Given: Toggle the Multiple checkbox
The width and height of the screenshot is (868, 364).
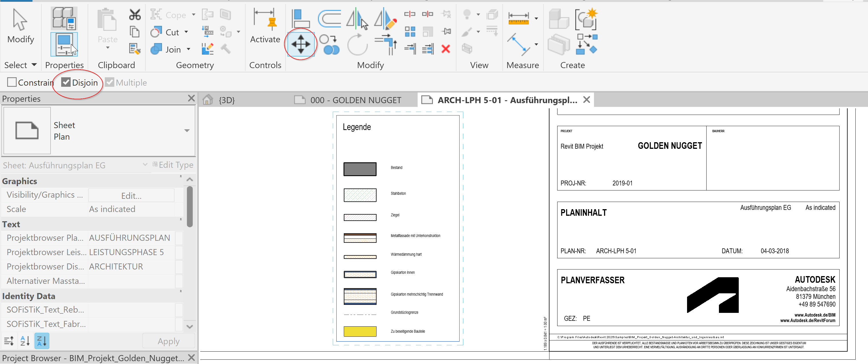Looking at the screenshot, I should click(x=109, y=82).
